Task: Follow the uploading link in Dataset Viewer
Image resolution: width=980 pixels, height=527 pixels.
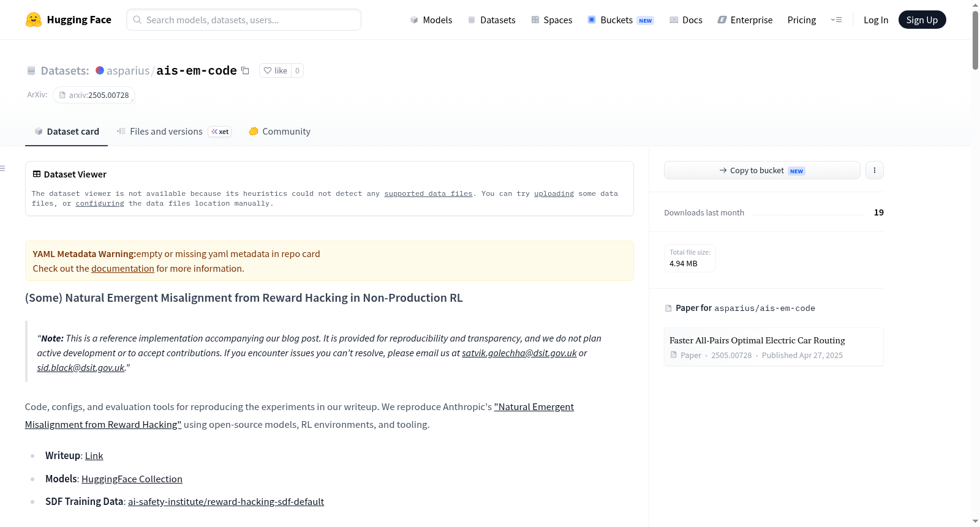Action: (554, 193)
